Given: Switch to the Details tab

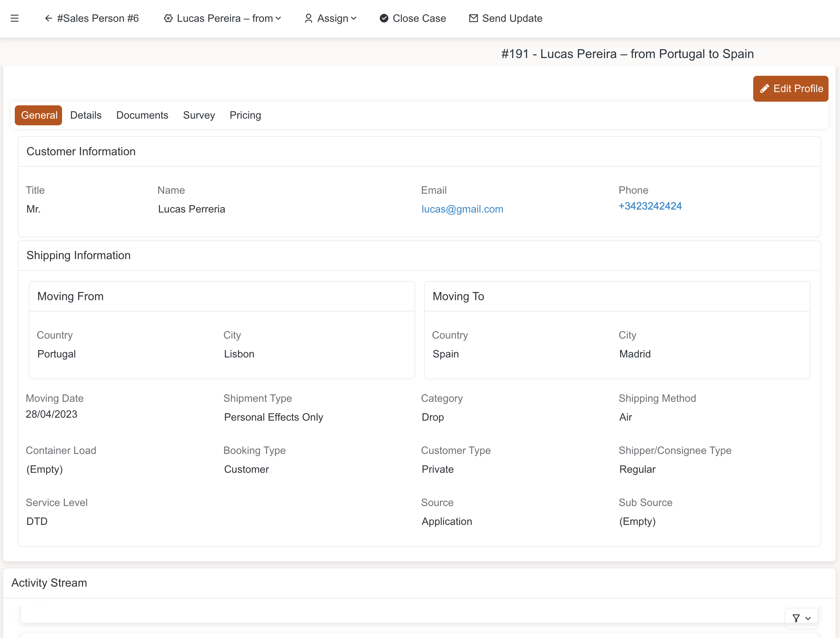Looking at the screenshot, I should (x=86, y=115).
